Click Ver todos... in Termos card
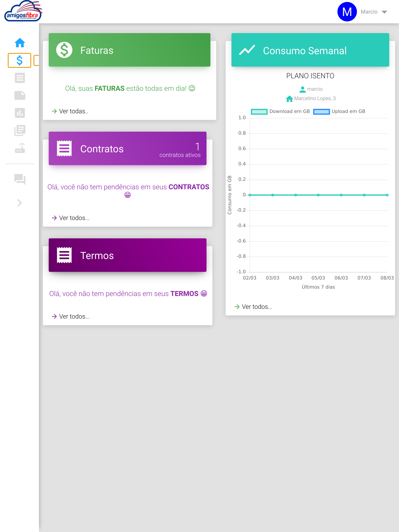This screenshot has height=532, width=399. pos(74,316)
